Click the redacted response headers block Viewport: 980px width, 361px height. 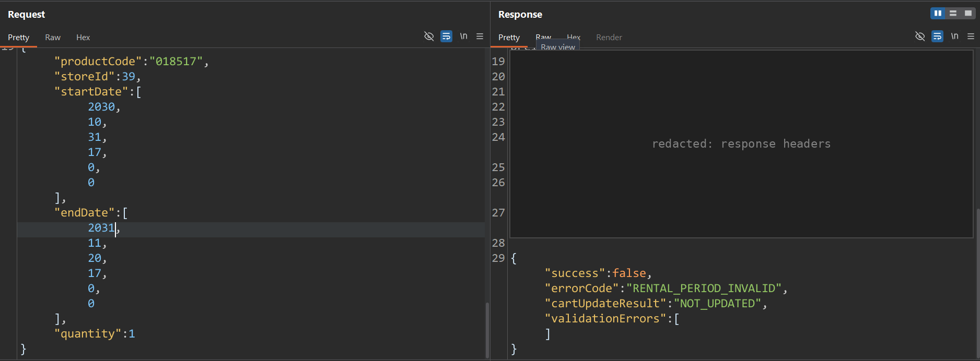coord(741,144)
